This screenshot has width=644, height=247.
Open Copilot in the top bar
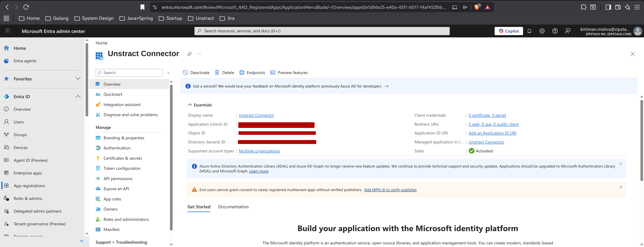click(508, 31)
